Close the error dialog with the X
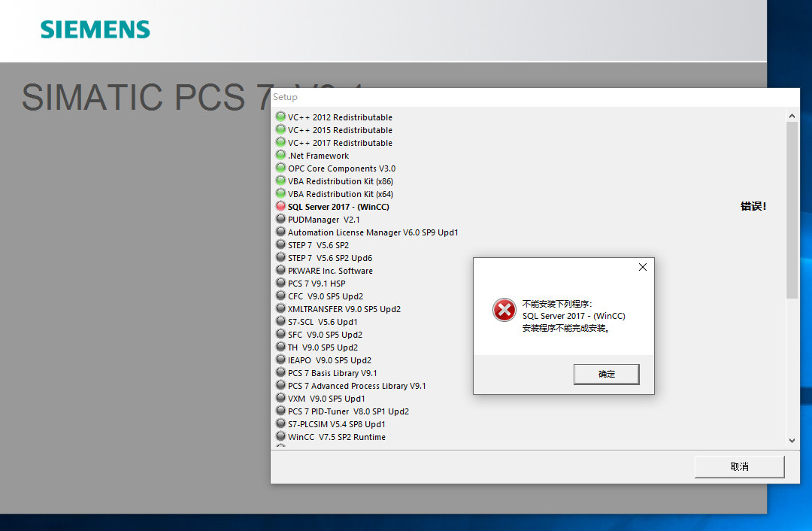Screen dimensions: 812x531 pos(643,267)
